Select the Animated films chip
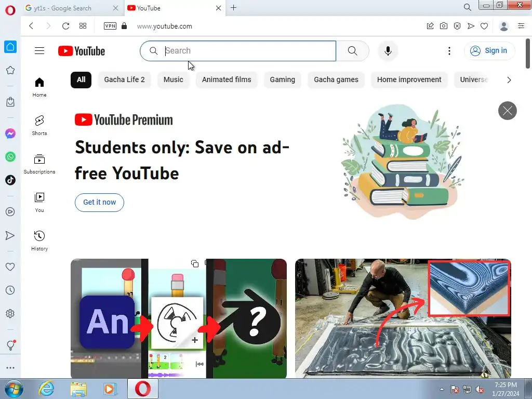Image resolution: width=532 pixels, height=399 pixels. (227, 79)
